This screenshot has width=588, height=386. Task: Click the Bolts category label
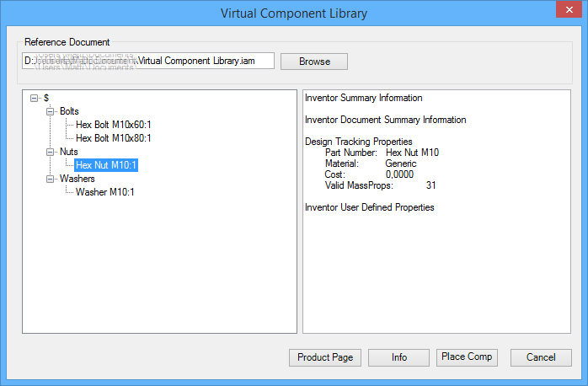coord(69,111)
